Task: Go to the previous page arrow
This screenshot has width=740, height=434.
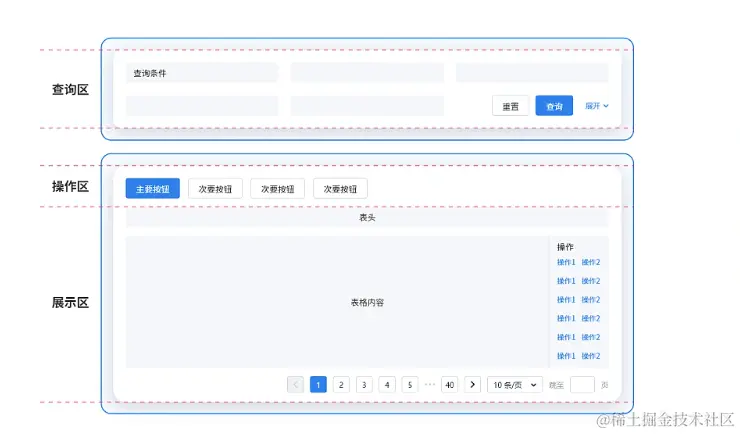Action: click(x=295, y=385)
